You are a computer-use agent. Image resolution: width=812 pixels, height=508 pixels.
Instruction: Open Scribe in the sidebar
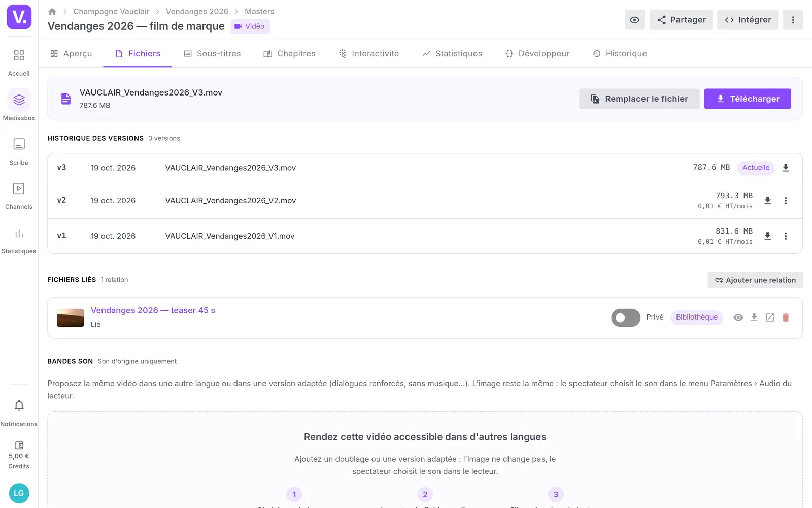[x=19, y=151]
